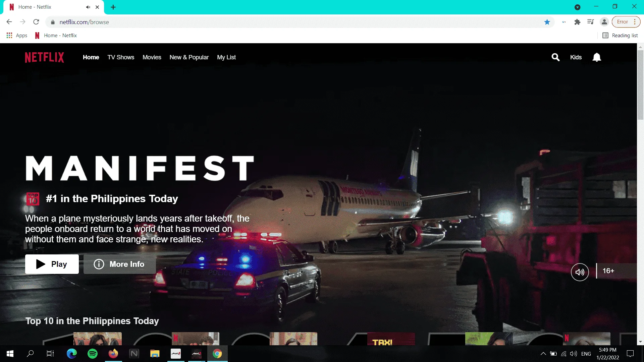
Task: Open the Windows notification center
Action: click(630, 354)
